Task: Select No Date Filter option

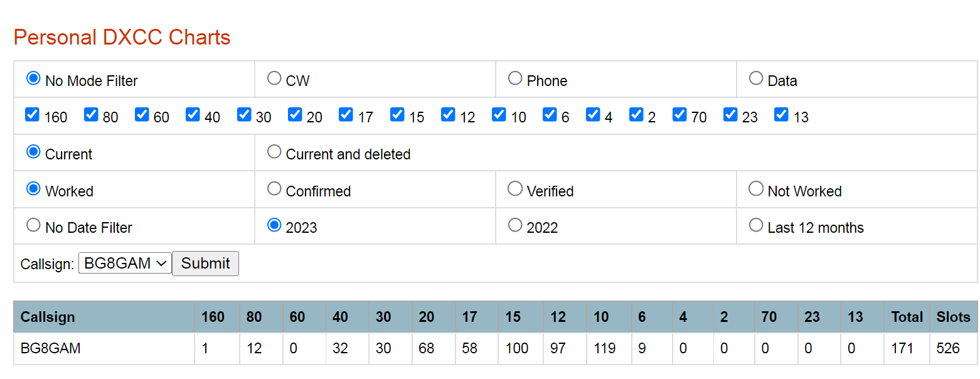Action: [33, 225]
